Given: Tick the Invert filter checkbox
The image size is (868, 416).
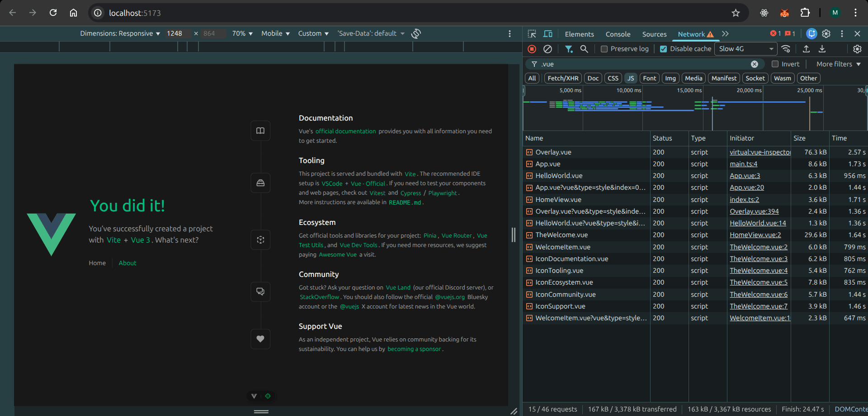Looking at the screenshot, I should tap(775, 64).
